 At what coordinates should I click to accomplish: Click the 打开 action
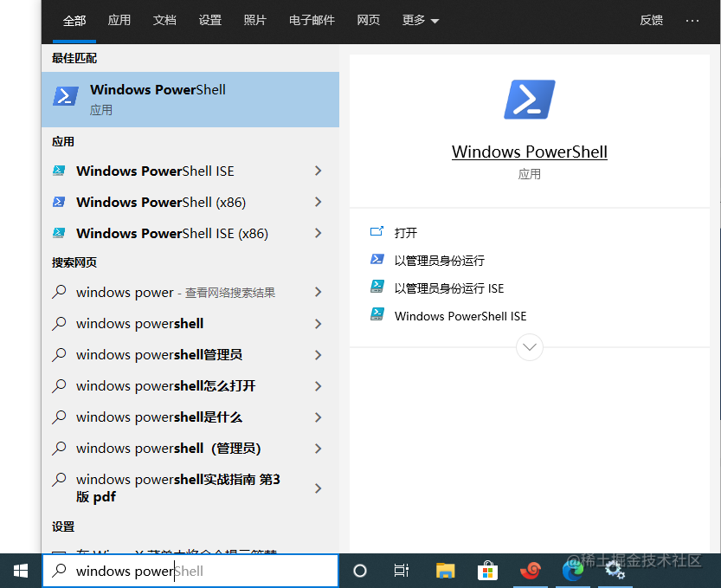405,232
